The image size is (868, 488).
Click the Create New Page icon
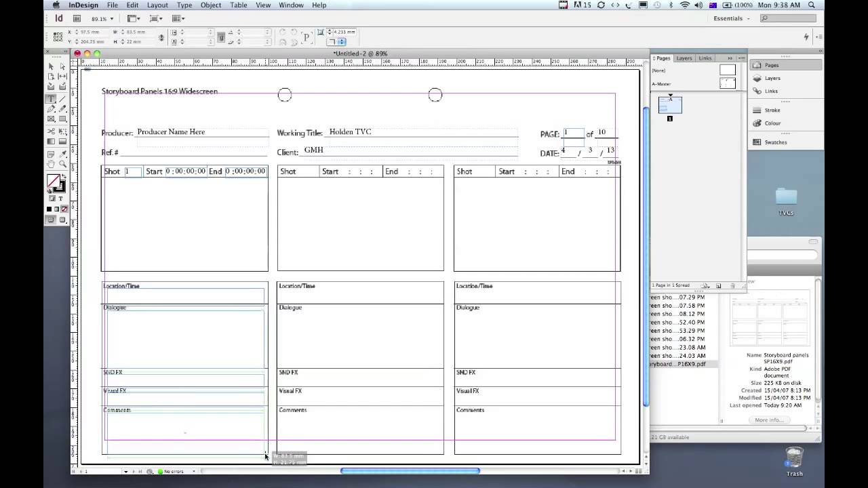point(718,285)
